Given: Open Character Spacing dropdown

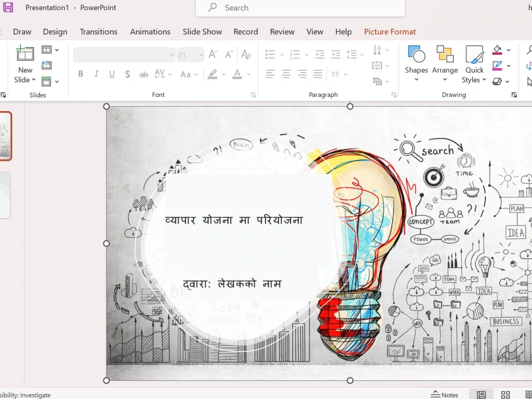Looking at the screenshot, I should pos(163,74).
